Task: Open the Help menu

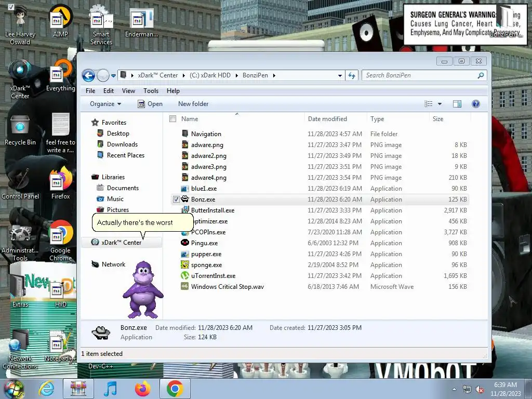Action: (x=173, y=91)
